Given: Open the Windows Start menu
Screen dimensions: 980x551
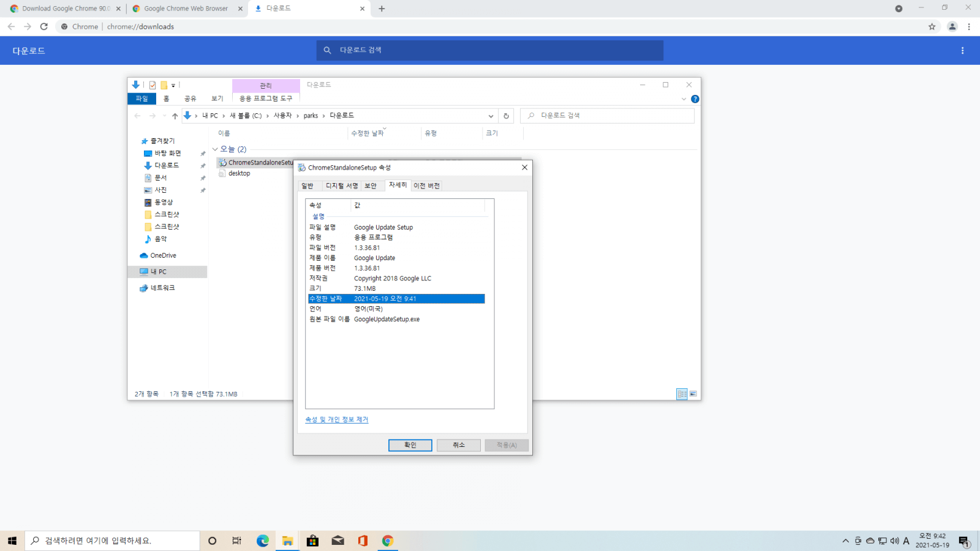Looking at the screenshot, I should tap(12, 541).
